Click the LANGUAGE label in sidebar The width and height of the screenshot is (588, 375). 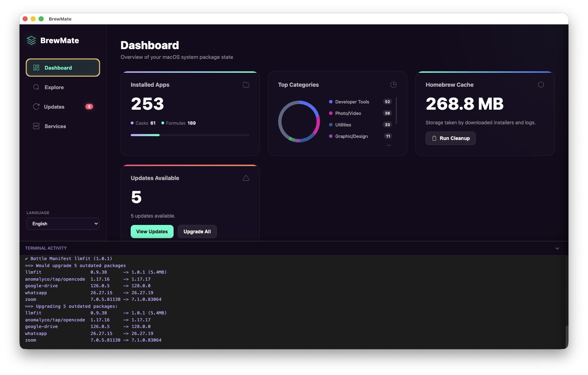coord(38,213)
